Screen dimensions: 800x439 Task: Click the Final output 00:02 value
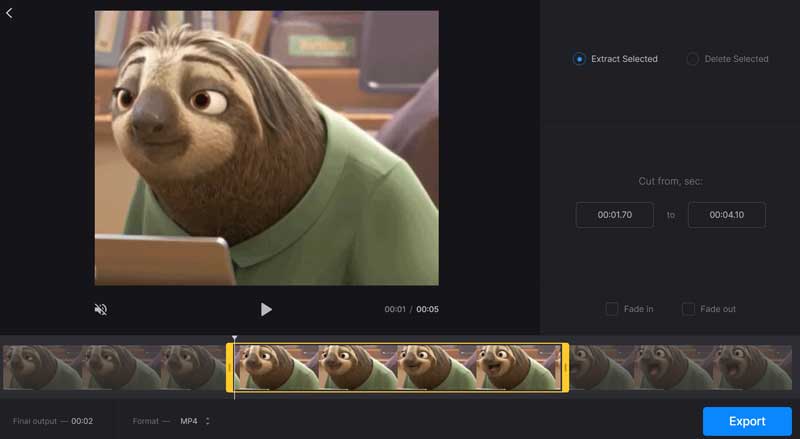point(82,421)
